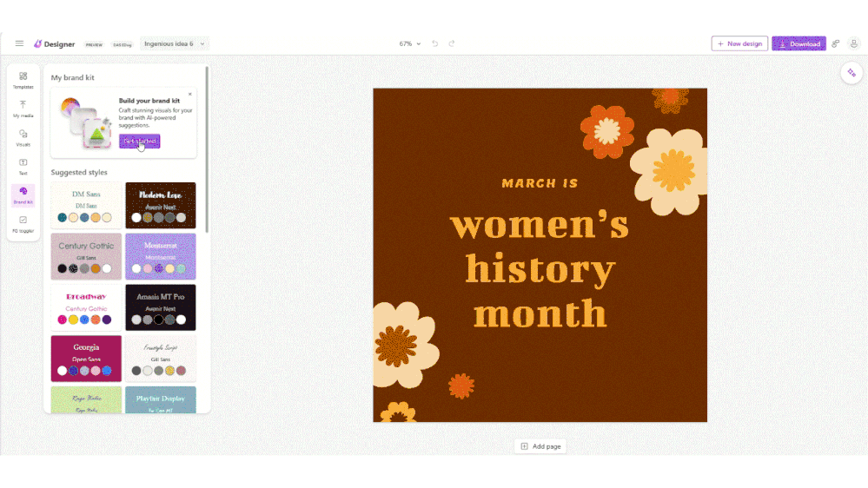Viewport: 868px width, 488px height.
Task: Click the Download button
Action: (798, 43)
